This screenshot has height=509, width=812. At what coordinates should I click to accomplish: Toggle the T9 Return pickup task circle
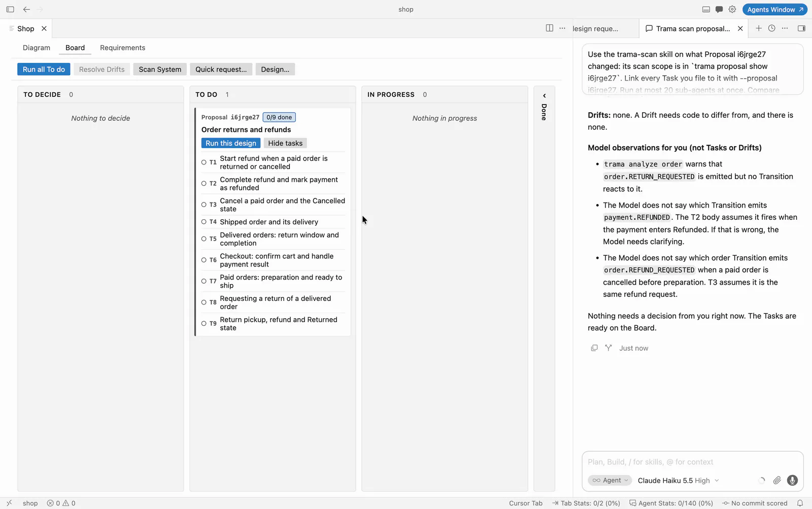[x=204, y=324]
